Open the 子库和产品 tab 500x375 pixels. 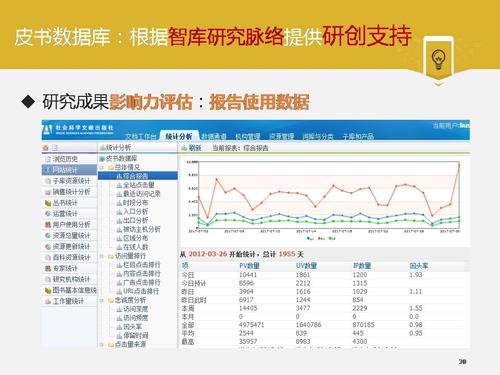(x=358, y=136)
